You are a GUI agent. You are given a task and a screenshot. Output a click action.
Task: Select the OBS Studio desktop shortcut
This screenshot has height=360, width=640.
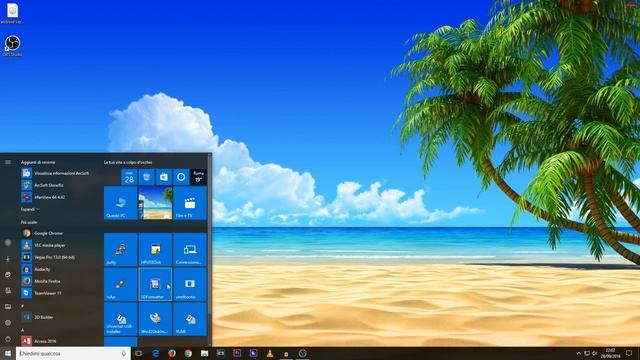[13, 45]
